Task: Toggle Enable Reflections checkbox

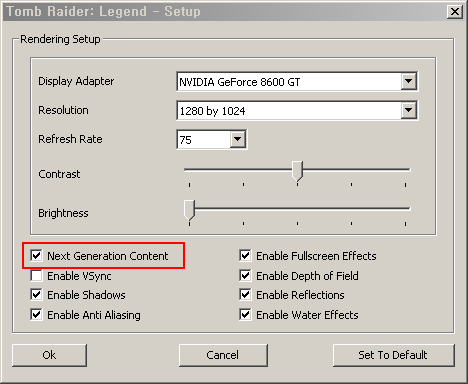Action: 245,295
